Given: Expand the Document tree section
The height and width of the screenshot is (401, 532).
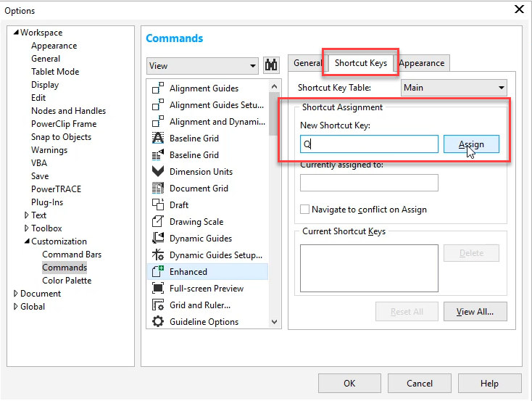Looking at the screenshot, I should 15,294.
